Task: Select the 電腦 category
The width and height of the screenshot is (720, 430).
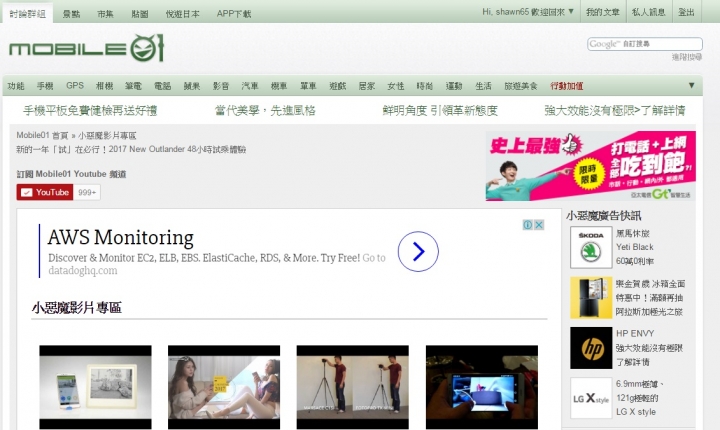Action: [162, 86]
